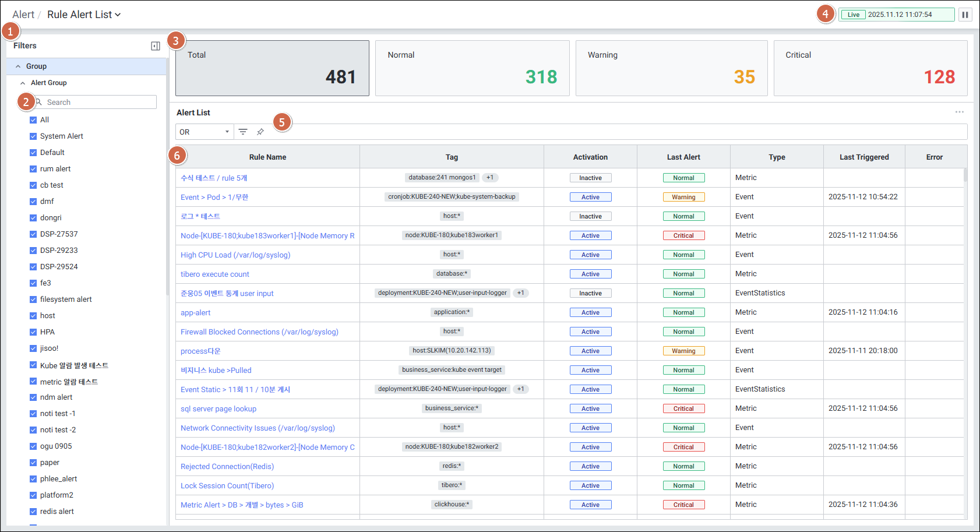Pause the live time update
The height and width of the screenshot is (532, 980).
(x=965, y=15)
